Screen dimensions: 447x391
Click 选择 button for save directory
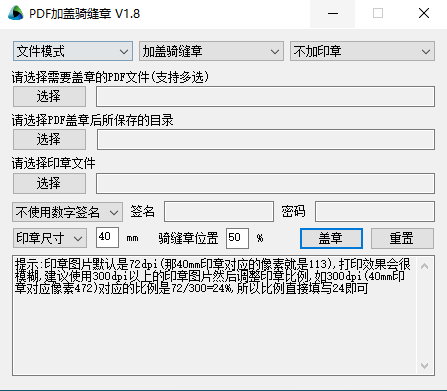point(49,139)
